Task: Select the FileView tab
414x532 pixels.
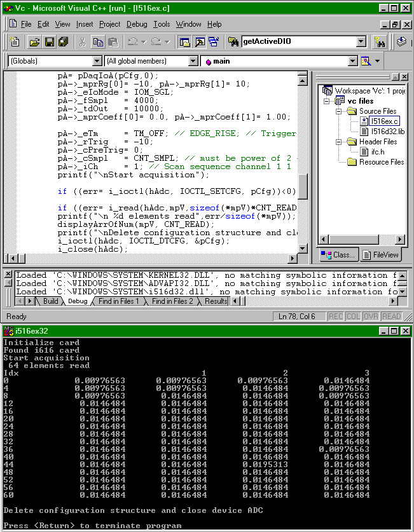Action: (x=381, y=255)
